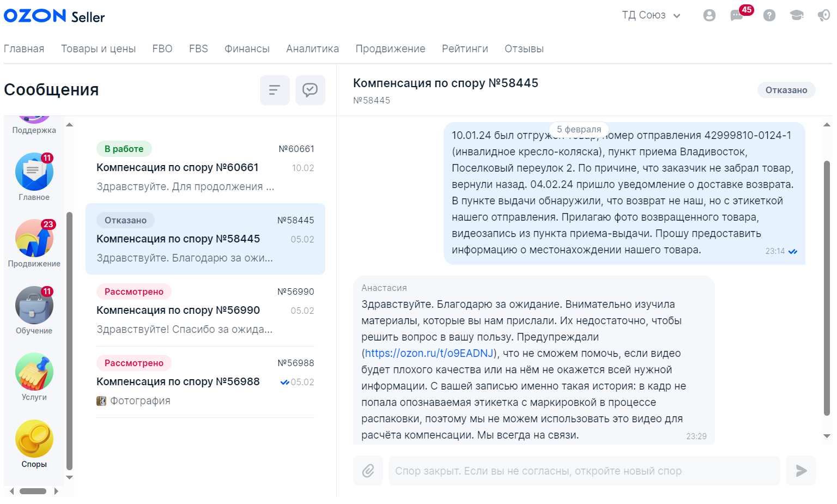837x504 pixels.
Task: Open Ozon learning via the graduation cap icon
Action: [796, 15]
